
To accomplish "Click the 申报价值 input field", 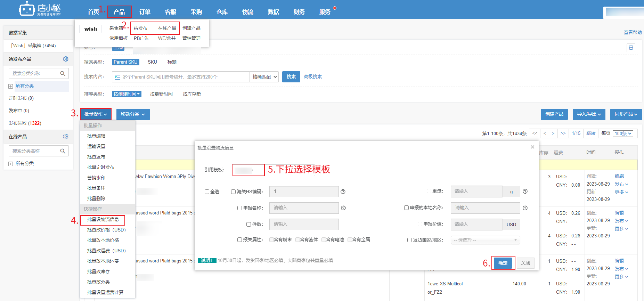I will coord(476,224).
